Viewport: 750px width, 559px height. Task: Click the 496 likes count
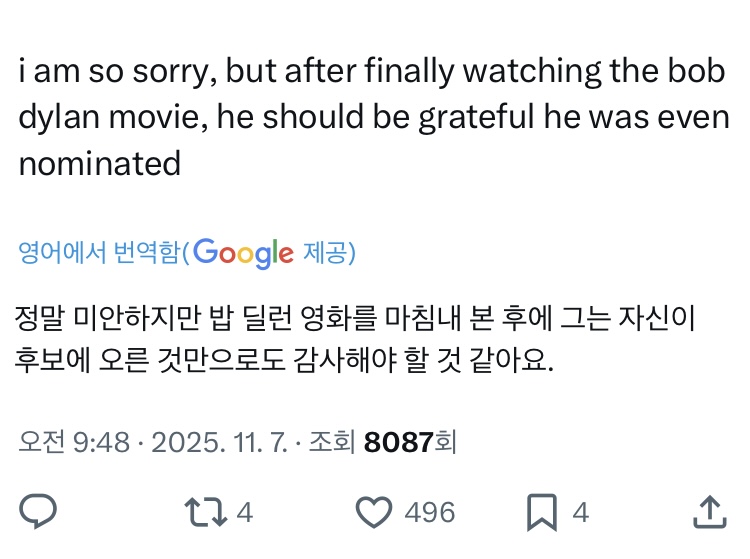[x=430, y=513]
